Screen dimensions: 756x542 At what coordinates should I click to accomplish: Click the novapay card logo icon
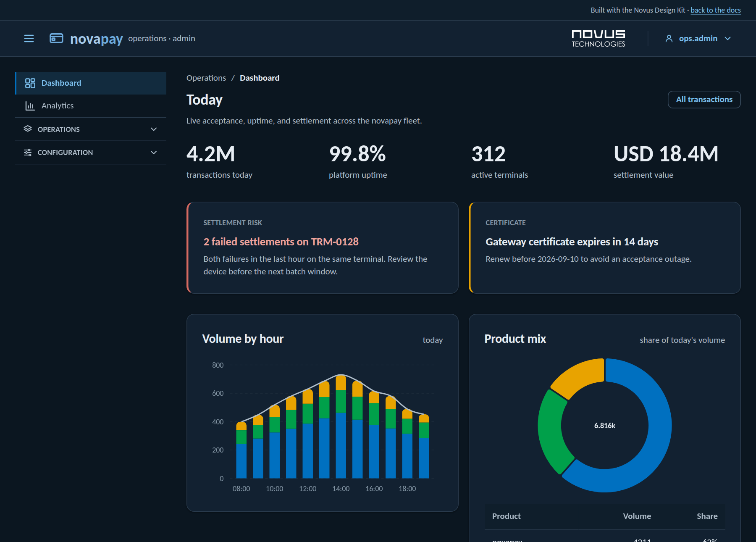56,38
